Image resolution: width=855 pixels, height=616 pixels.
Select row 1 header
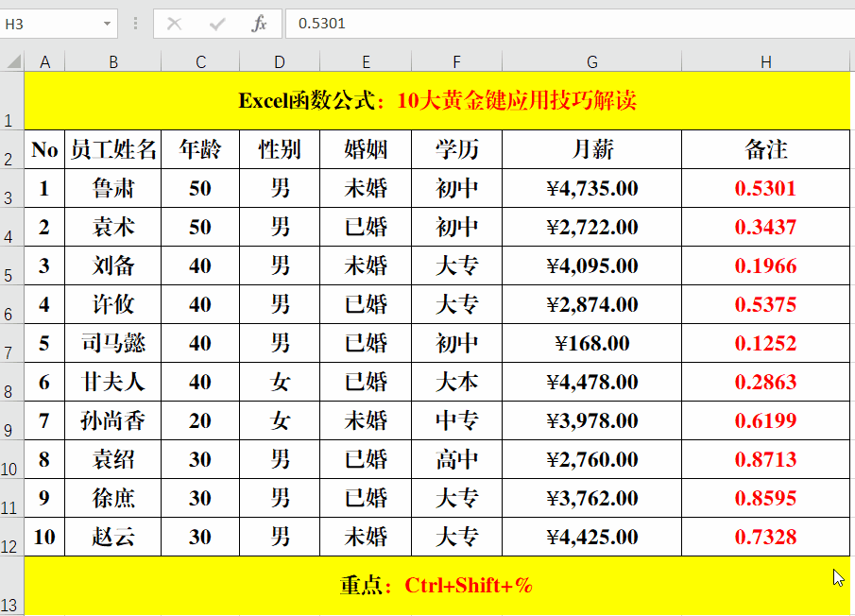pos(12,101)
